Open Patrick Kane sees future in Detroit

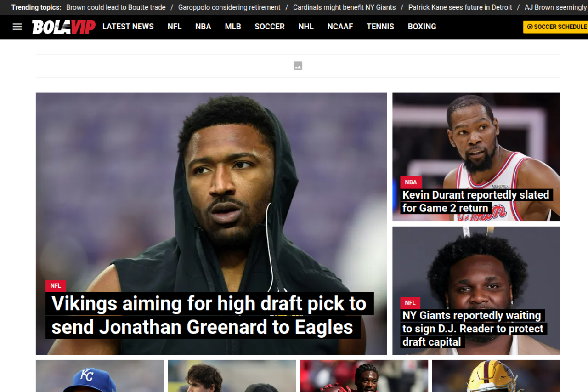tap(460, 7)
